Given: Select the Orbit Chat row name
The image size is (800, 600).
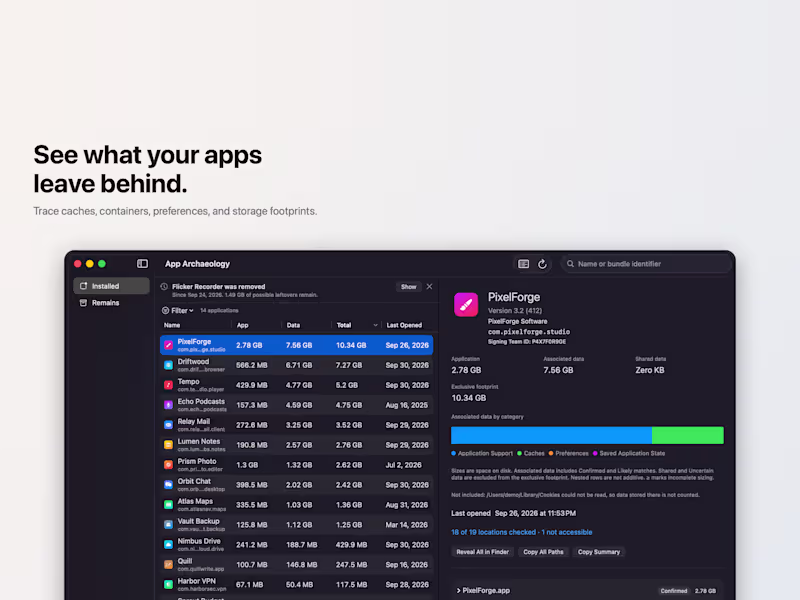Looking at the screenshot, I should pos(194,481).
